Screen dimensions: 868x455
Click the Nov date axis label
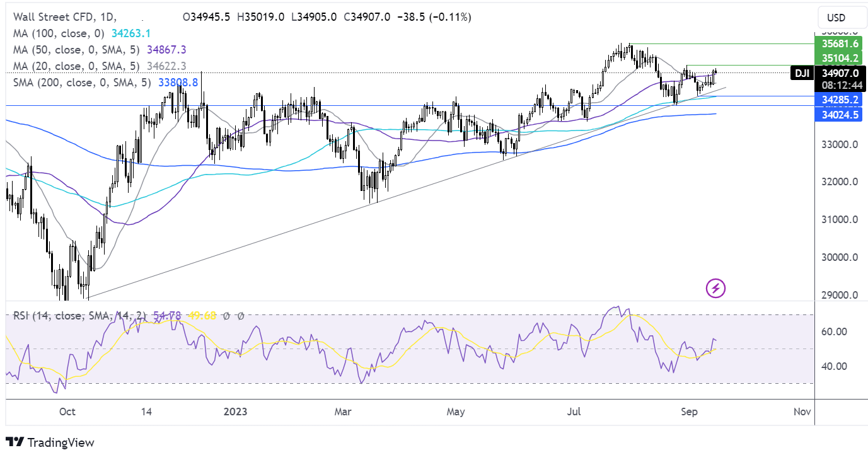(802, 412)
